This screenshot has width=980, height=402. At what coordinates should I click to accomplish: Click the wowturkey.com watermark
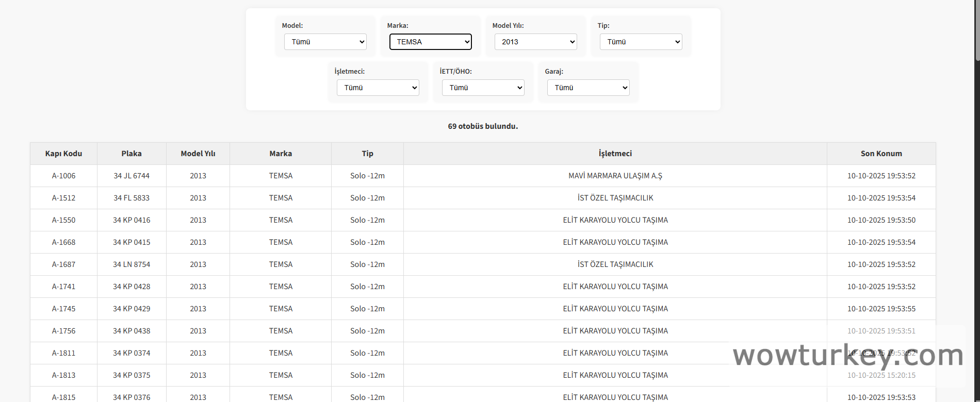[x=847, y=356]
